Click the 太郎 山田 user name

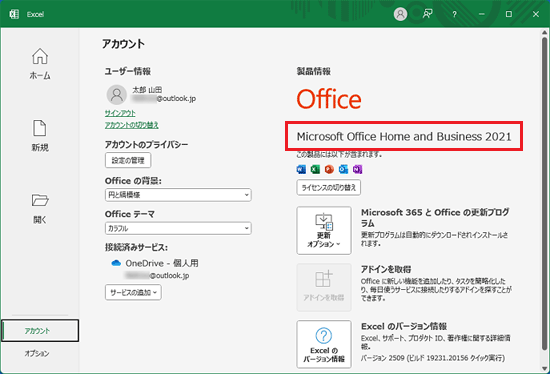coord(147,90)
